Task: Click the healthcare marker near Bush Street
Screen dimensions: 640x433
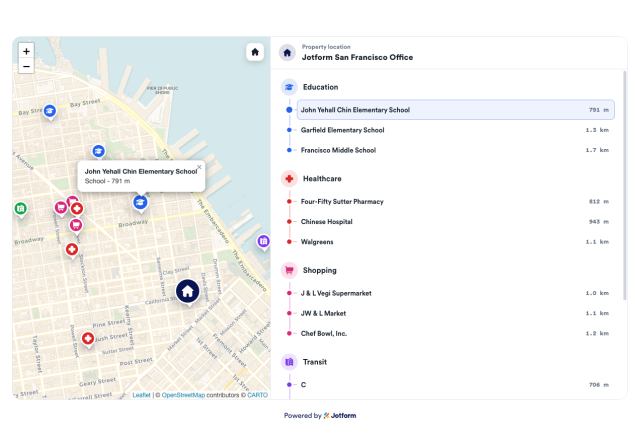Action: click(x=88, y=339)
